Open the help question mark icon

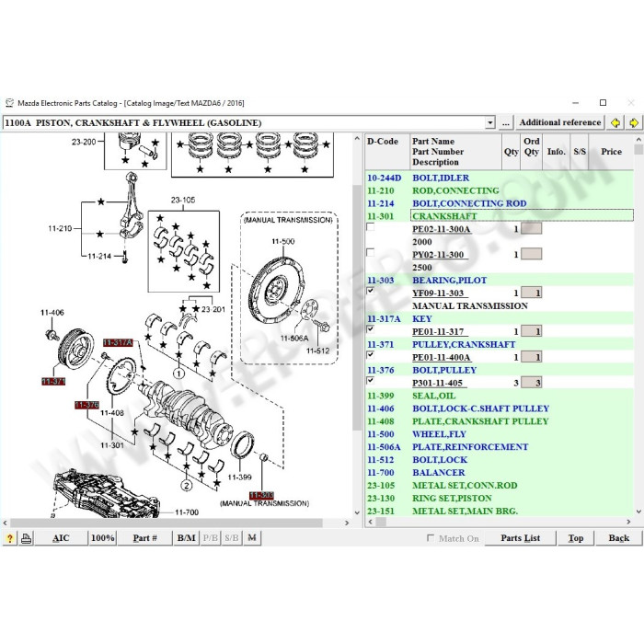(10, 538)
